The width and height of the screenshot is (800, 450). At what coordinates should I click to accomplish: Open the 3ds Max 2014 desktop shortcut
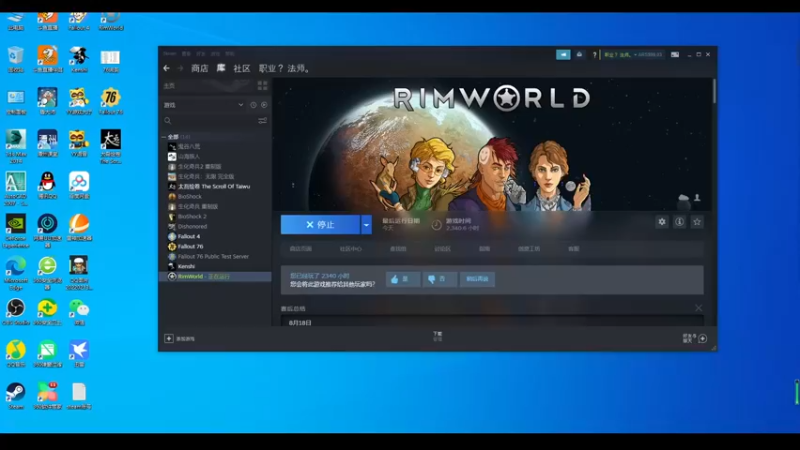[x=16, y=146]
